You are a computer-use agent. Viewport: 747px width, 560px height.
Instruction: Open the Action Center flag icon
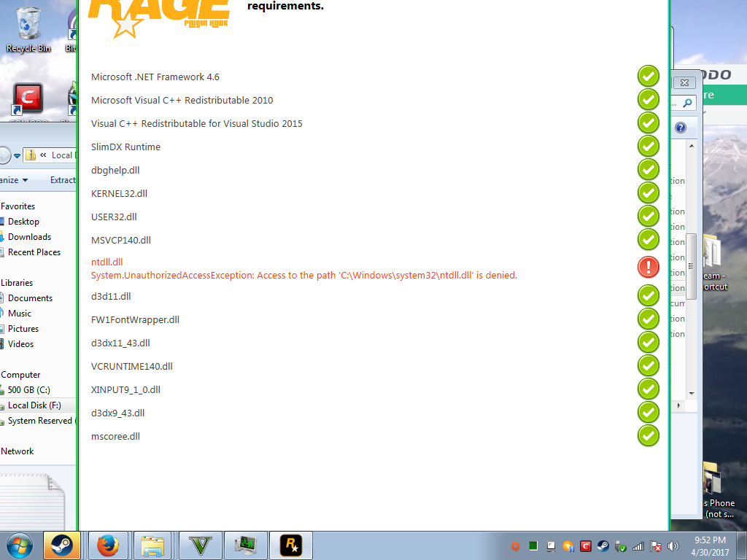[656, 546]
